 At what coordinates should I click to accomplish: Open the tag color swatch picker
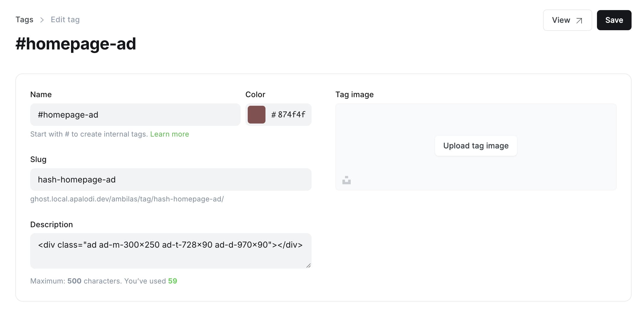click(256, 115)
